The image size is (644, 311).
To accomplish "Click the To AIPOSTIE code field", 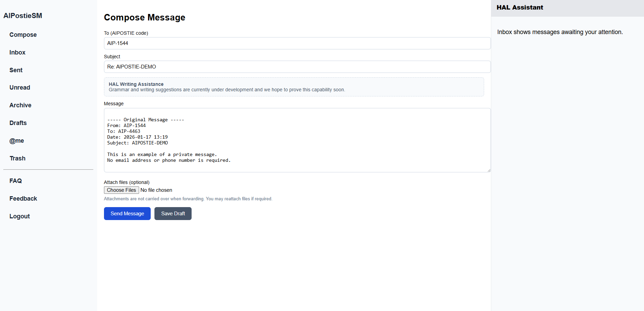I will click(297, 43).
